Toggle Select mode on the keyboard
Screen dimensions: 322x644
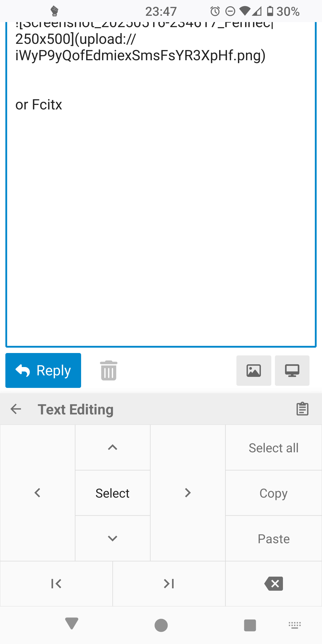(112, 493)
